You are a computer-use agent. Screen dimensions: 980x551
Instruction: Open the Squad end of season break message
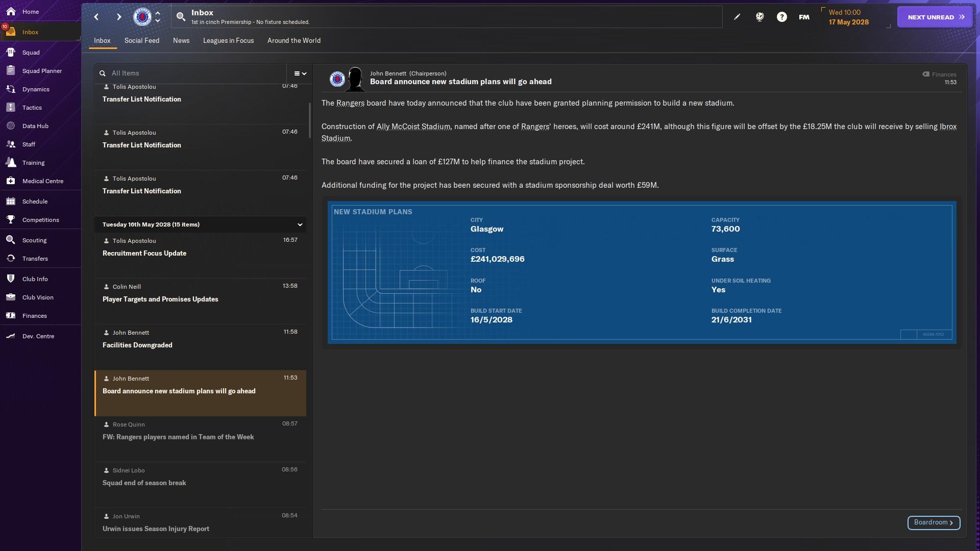pyautogui.click(x=200, y=485)
